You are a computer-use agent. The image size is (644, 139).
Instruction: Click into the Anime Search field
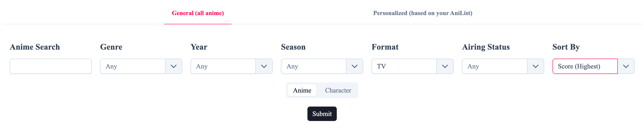(50, 66)
